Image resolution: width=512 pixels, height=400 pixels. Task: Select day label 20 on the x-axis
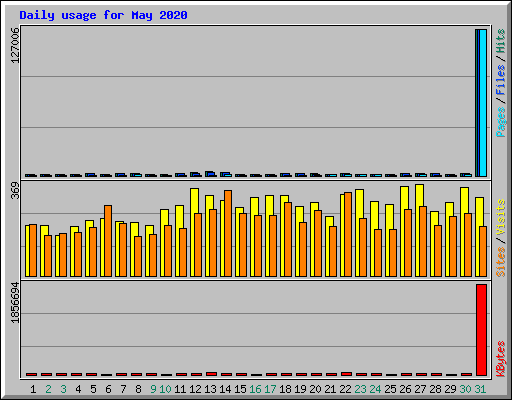(315, 389)
